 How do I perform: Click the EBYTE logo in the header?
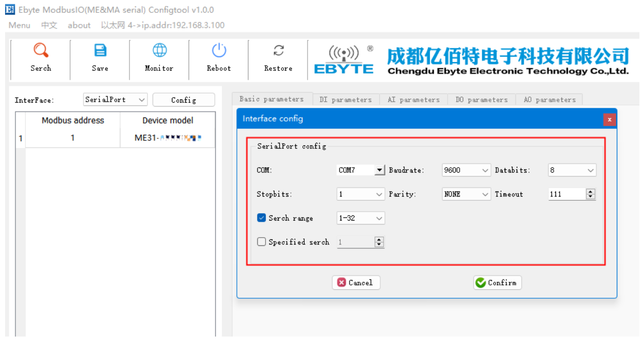(343, 60)
